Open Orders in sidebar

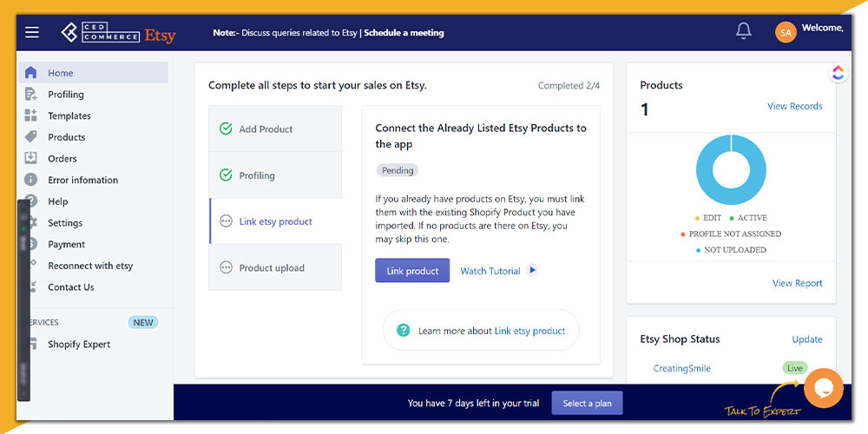tap(62, 158)
